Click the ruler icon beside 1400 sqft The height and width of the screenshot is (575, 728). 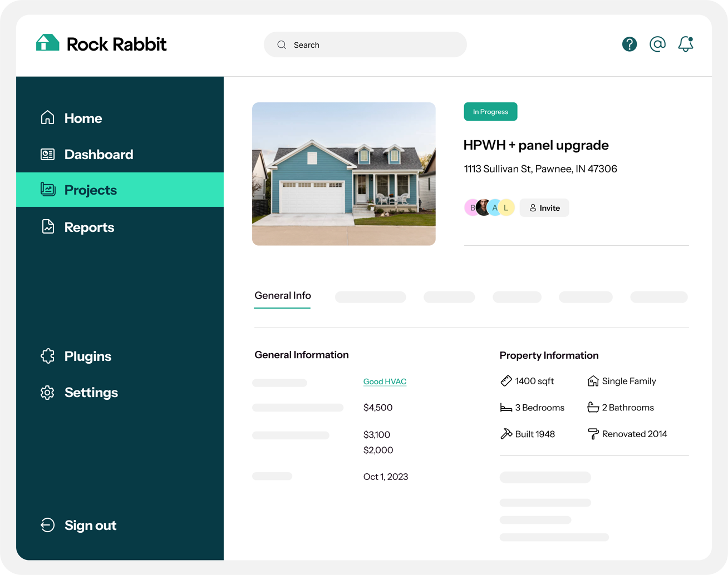coord(506,381)
